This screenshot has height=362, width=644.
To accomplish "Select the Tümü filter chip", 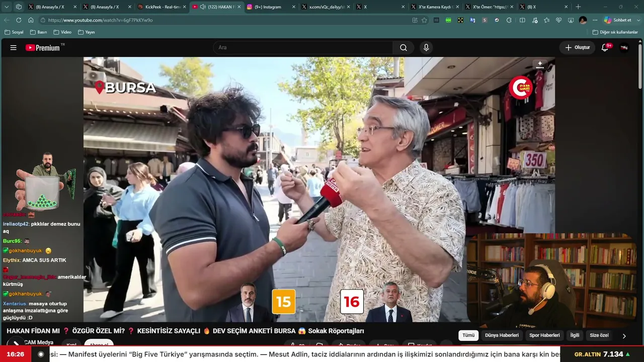I will [x=468, y=335].
